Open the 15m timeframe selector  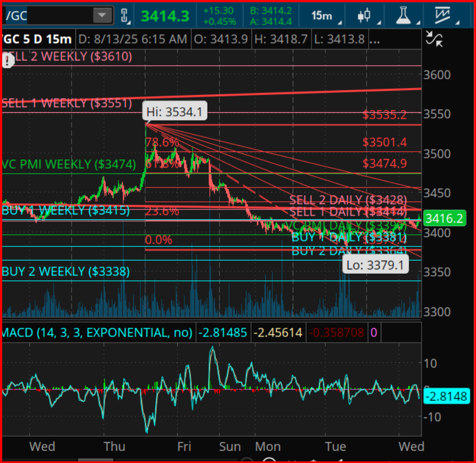coord(325,15)
